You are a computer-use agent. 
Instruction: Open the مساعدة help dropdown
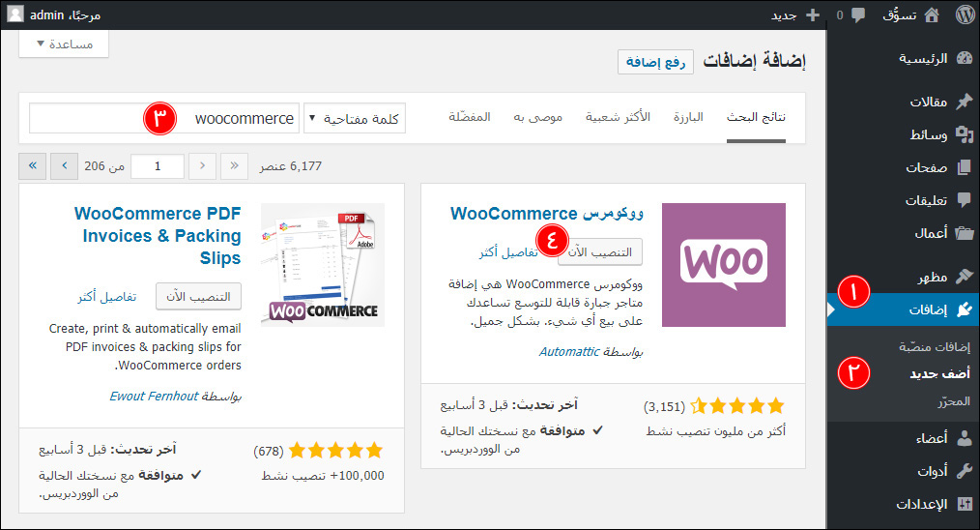tap(64, 44)
